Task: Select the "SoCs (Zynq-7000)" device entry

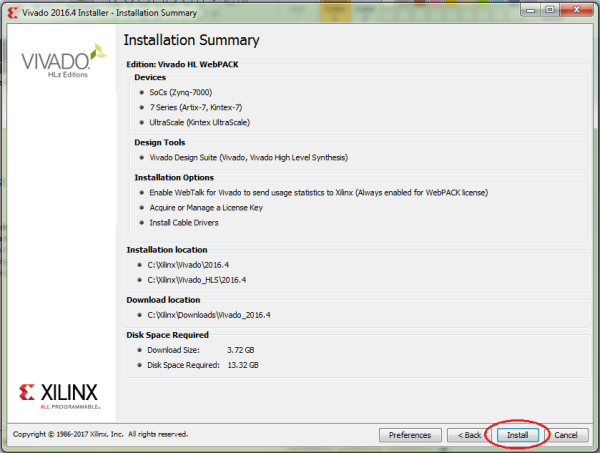Action: pos(181,92)
